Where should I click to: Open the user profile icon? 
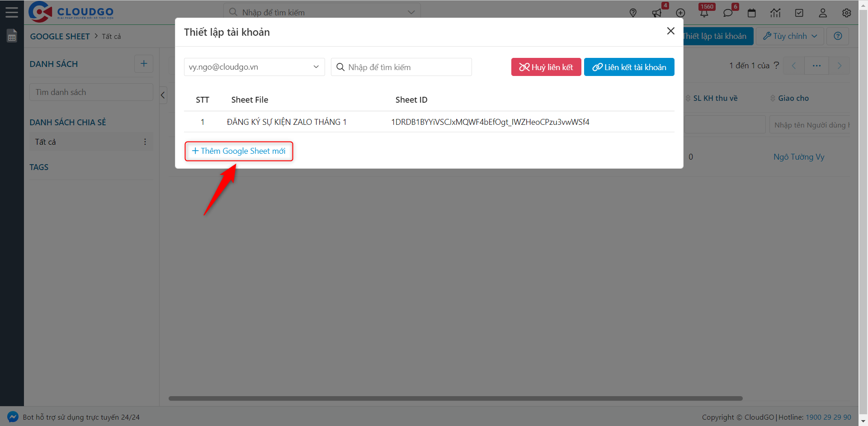[x=823, y=13]
